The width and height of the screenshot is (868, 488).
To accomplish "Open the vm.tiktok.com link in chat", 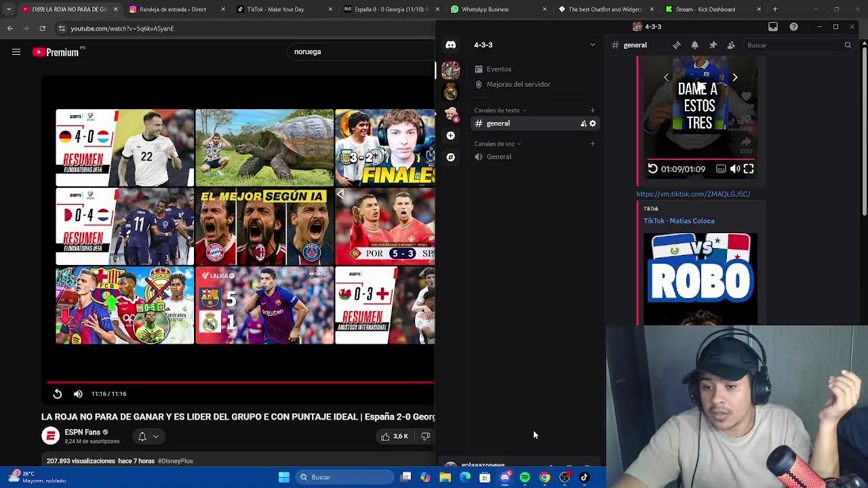I will click(693, 194).
